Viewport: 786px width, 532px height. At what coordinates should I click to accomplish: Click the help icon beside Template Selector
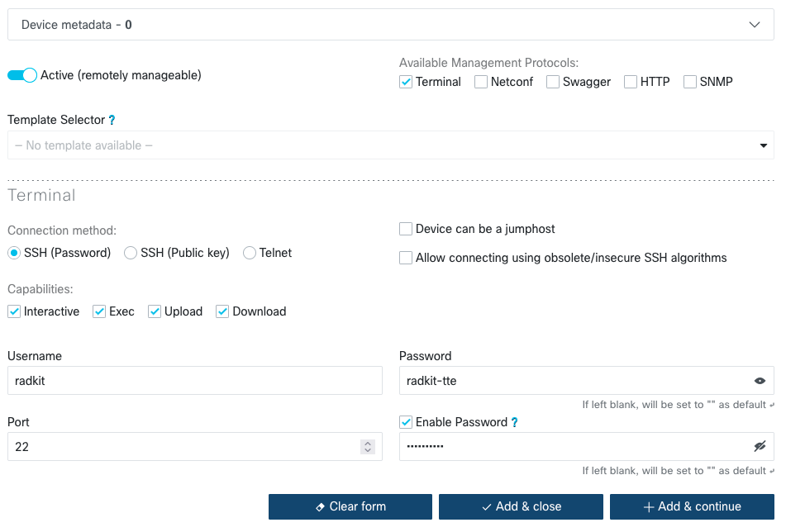coord(112,121)
